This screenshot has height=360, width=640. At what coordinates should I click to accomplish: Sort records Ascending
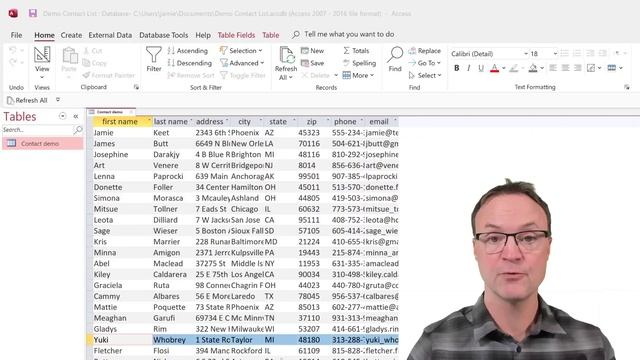pos(188,51)
